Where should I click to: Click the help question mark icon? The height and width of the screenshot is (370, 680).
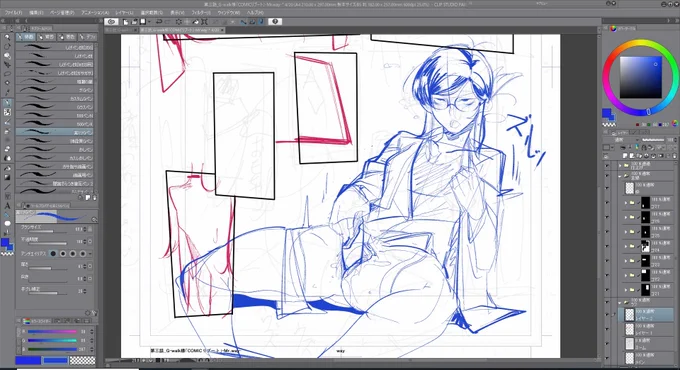[x=275, y=21]
